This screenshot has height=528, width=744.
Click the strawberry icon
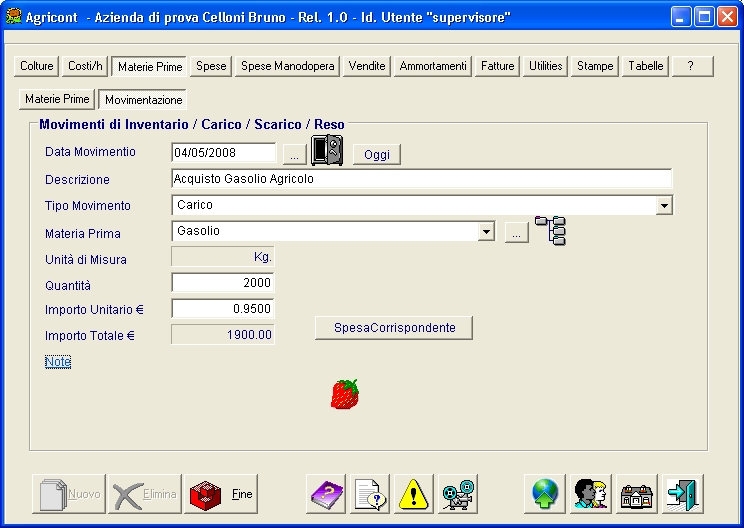pos(344,394)
